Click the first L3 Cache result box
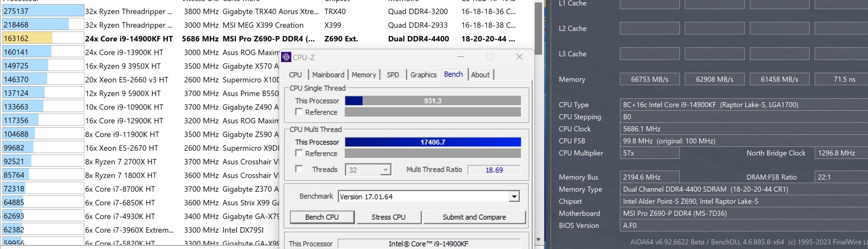The height and width of the screenshot is (249, 868). [x=650, y=54]
